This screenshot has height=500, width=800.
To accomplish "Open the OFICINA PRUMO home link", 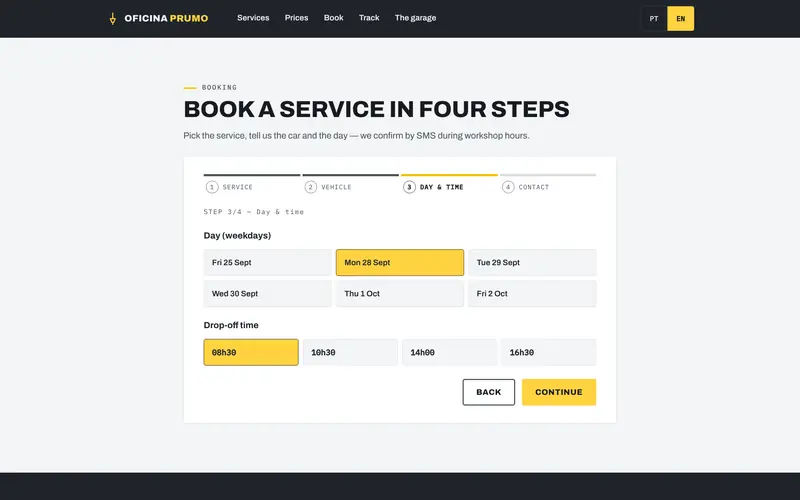I will (159, 18).
